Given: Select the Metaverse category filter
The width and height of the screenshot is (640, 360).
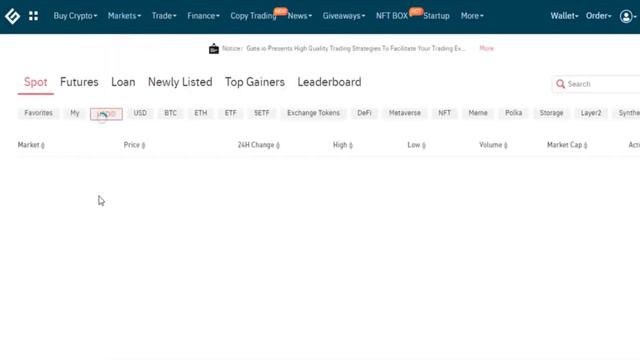Looking at the screenshot, I should [405, 113].
